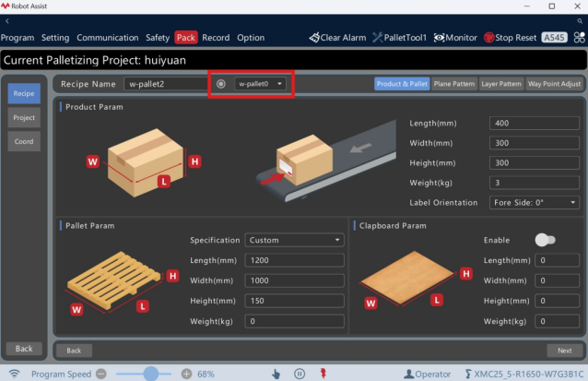588x381 pixels.
Task: Click the clapboard Width field
Action: pos(558,280)
